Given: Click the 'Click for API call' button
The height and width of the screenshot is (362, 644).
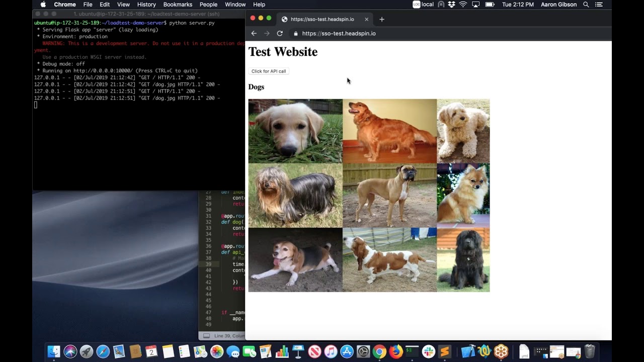Looking at the screenshot, I should tap(269, 71).
